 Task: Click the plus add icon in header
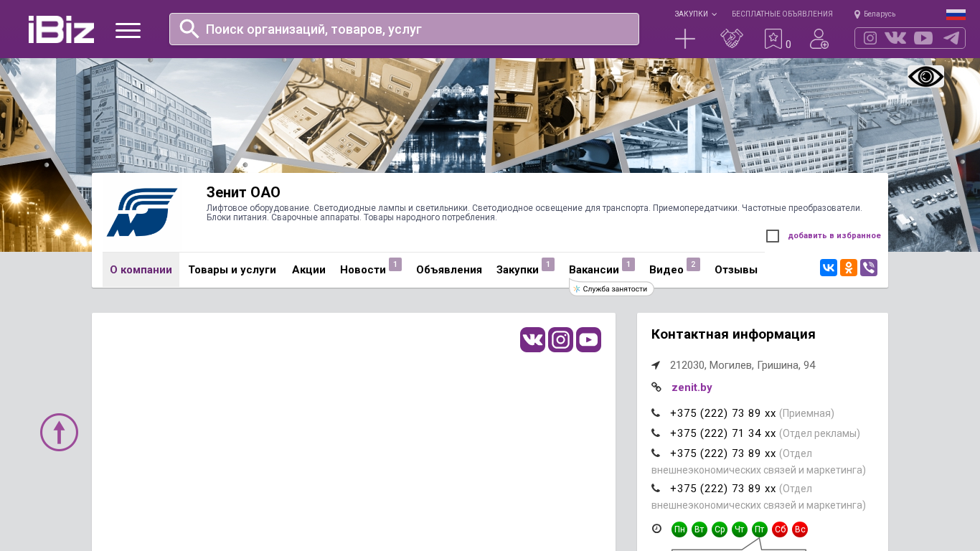685,39
